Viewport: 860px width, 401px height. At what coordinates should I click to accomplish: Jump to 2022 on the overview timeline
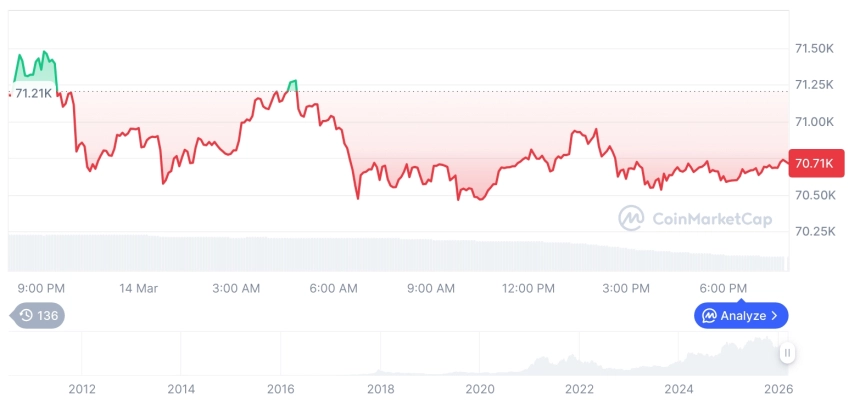click(x=579, y=389)
